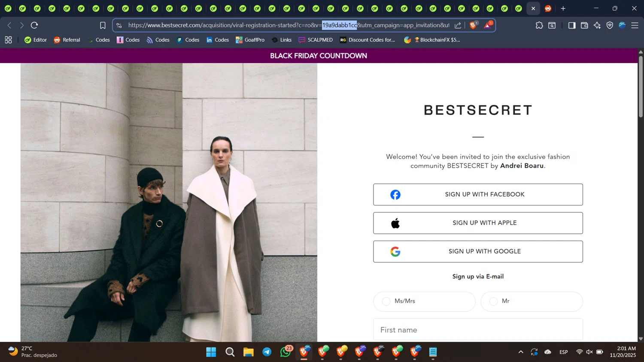Open the Links bookmark
This screenshot has width=644, height=362.
click(x=282, y=40)
